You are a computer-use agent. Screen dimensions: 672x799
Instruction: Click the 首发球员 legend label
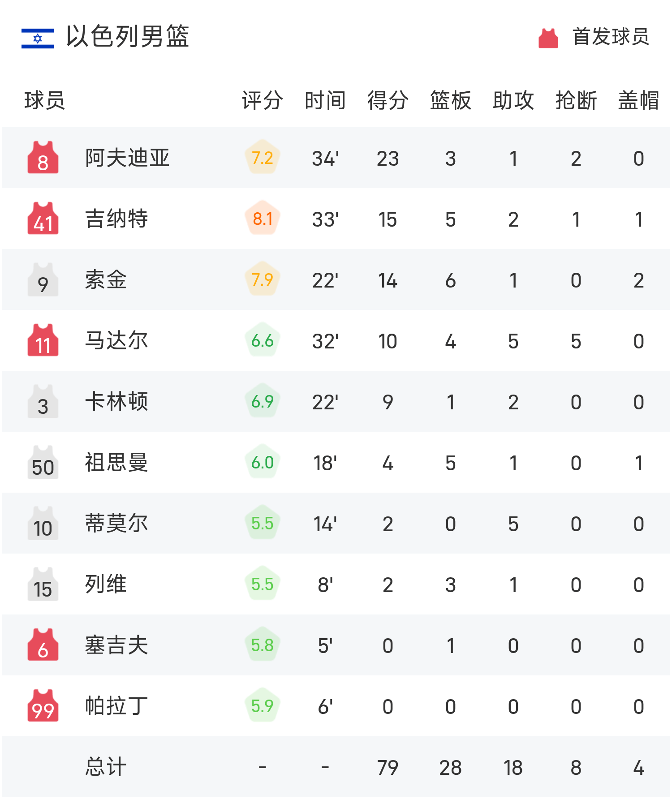(611, 37)
